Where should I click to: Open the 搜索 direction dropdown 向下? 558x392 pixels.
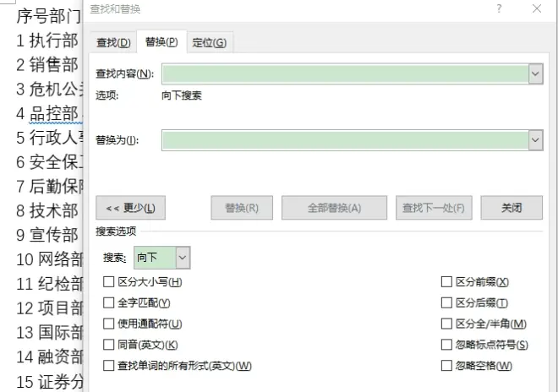[162, 258]
